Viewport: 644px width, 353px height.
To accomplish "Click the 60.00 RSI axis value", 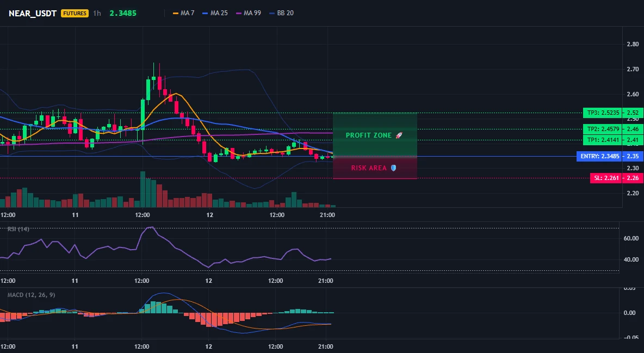I will coord(631,238).
